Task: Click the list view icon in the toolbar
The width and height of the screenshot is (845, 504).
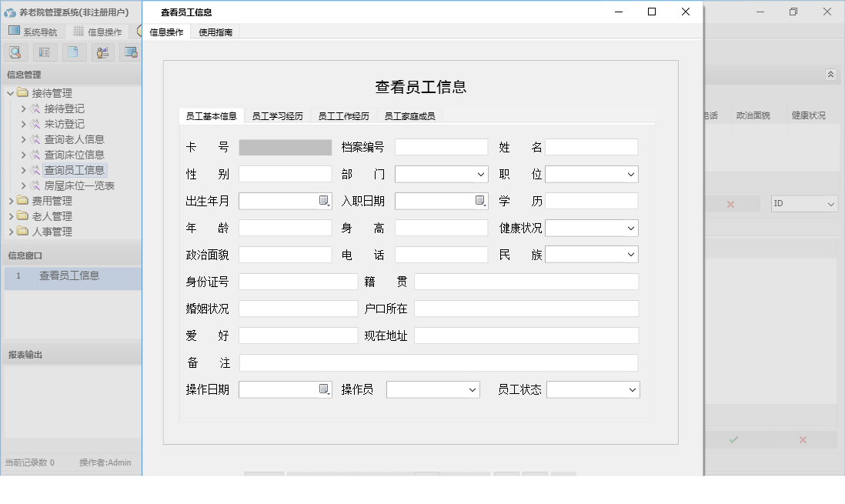Action: [44, 52]
